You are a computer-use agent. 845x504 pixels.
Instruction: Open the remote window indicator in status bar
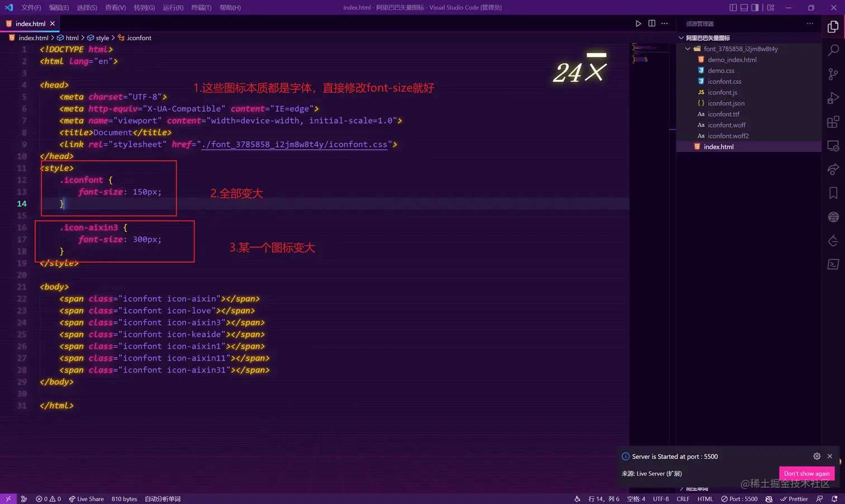(x=8, y=499)
